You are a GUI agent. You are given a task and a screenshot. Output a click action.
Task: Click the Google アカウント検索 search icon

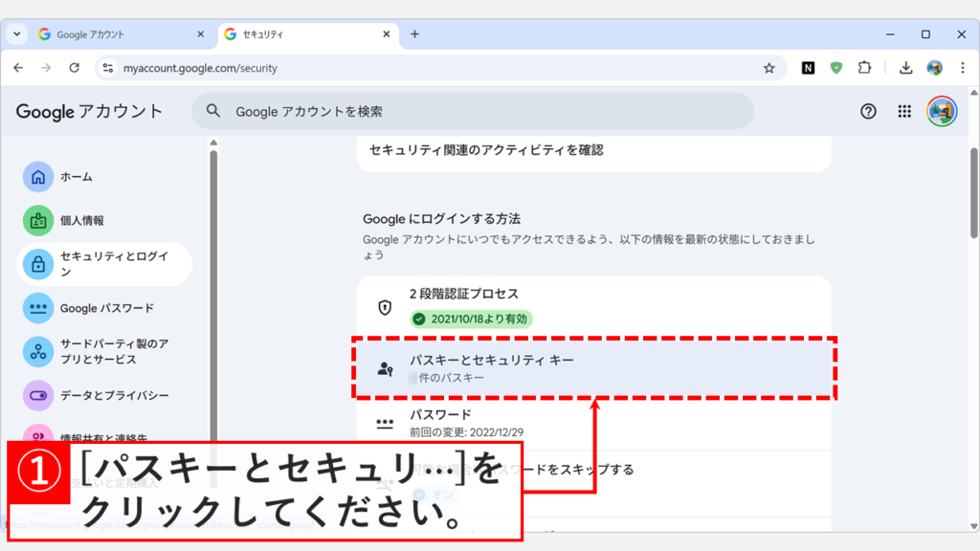212,111
